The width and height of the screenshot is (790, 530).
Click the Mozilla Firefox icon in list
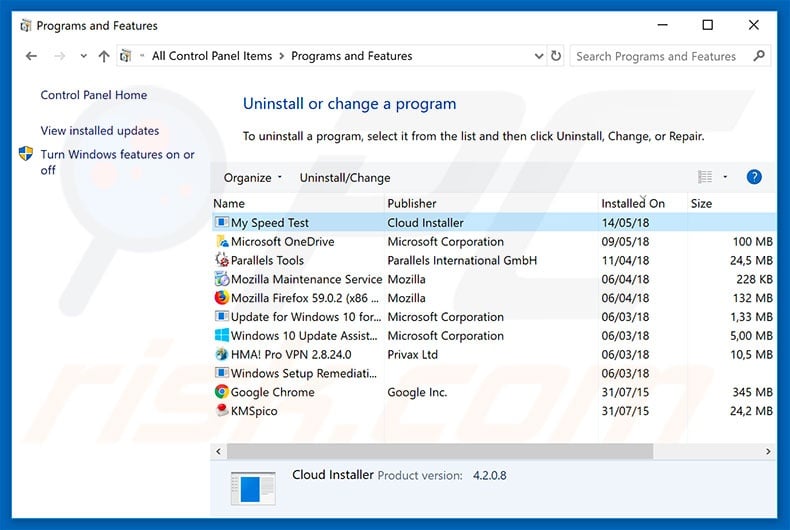222,298
